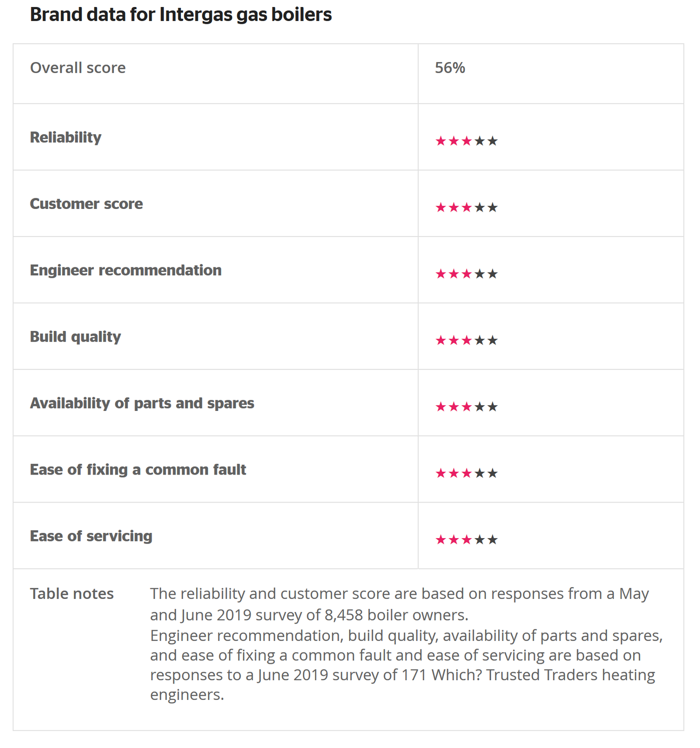Image resolution: width=700 pixels, height=748 pixels.
Task: Click the Engineer recommendation row label
Action: pos(125,270)
